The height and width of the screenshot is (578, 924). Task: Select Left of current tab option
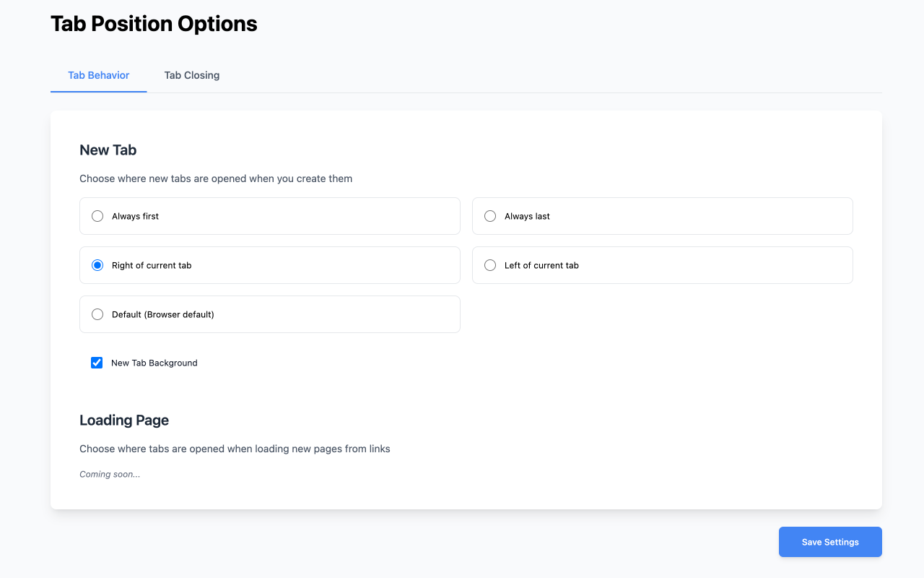[x=490, y=265]
